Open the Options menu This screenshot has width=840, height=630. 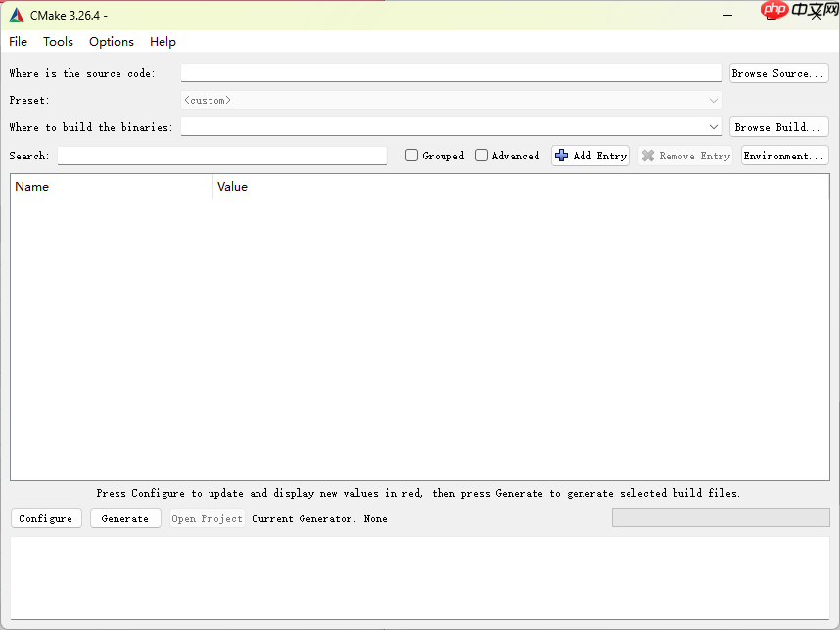[111, 42]
